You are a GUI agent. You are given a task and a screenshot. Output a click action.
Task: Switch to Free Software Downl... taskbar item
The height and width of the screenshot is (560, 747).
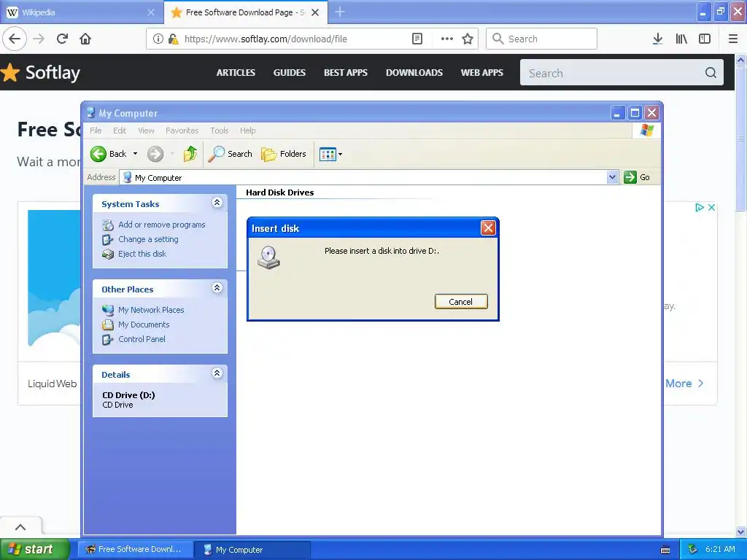(135, 550)
